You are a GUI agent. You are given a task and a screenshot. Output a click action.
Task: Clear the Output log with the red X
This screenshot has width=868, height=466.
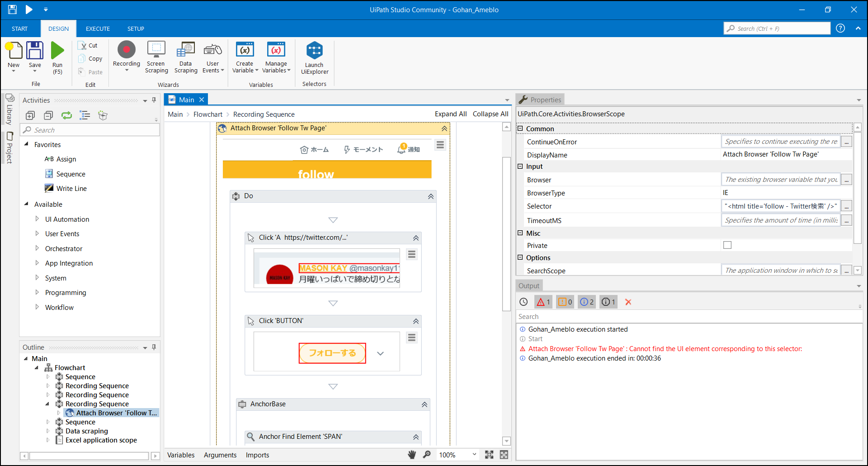(628, 302)
